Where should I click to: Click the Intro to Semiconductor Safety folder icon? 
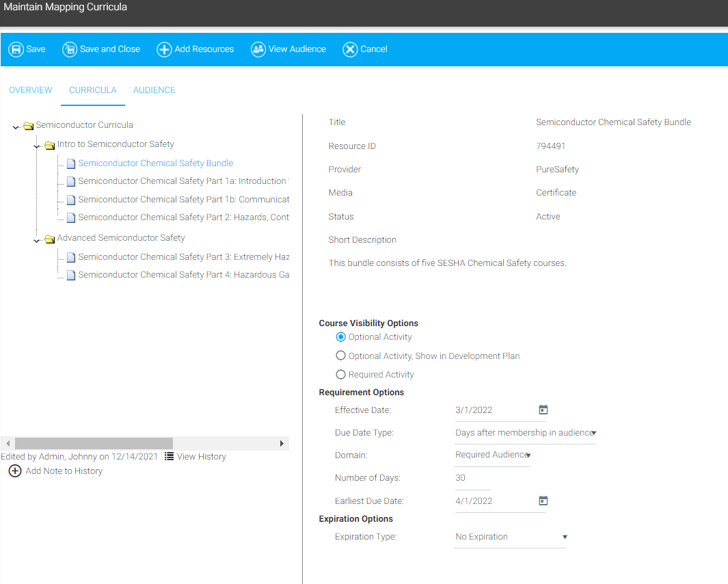pyautogui.click(x=50, y=145)
